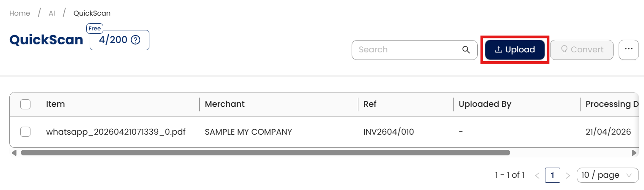Screen dimensions: 644x190
Task: Open the AI breadcrumb link
Action: click(52, 13)
